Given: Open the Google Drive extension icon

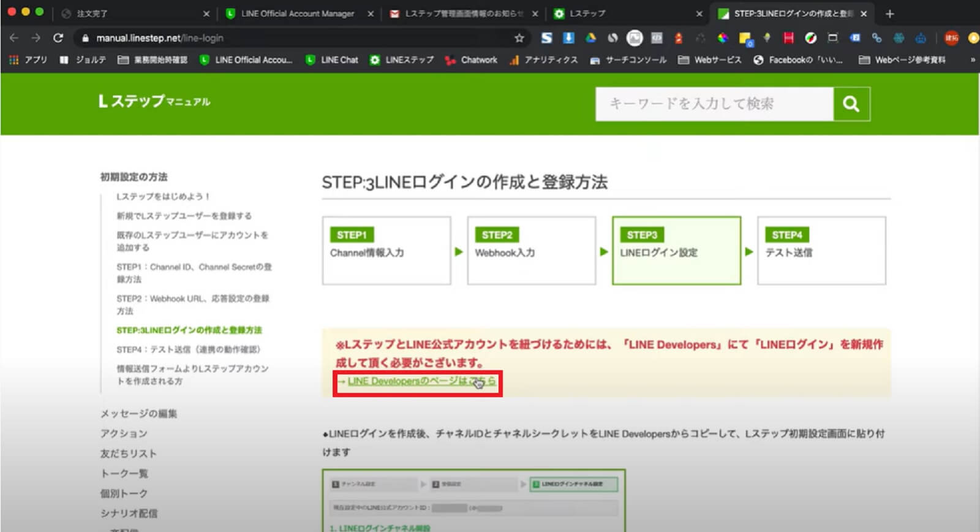Looking at the screenshot, I should point(590,38).
